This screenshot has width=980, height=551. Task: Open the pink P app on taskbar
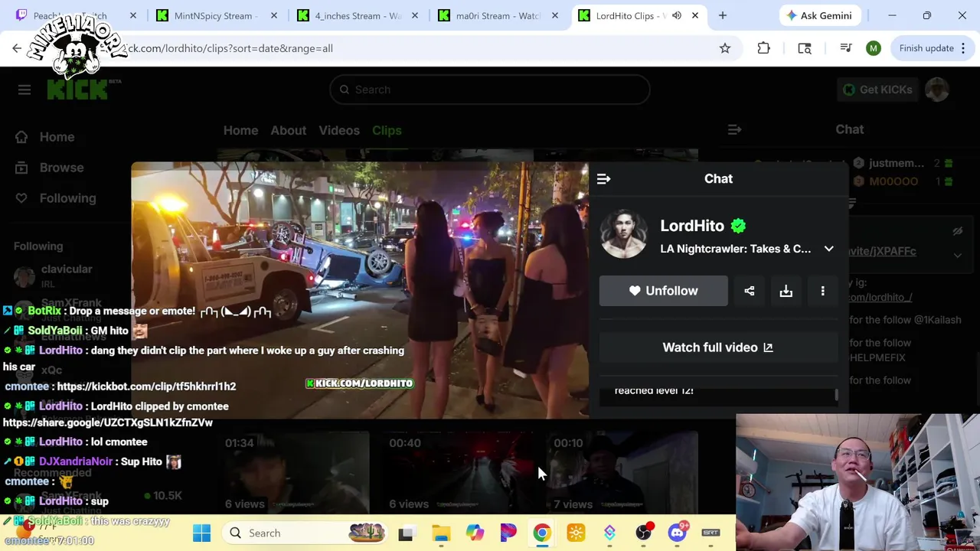click(x=508, y=533)
